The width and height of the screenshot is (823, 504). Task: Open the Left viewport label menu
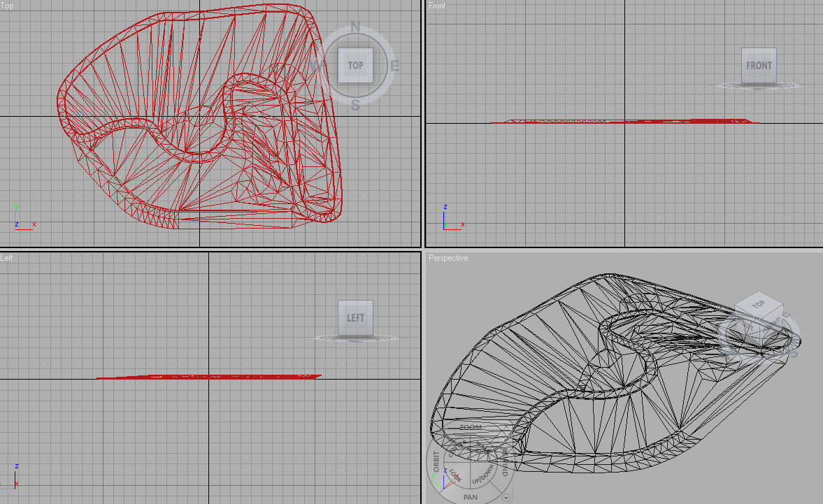point(6,258)
